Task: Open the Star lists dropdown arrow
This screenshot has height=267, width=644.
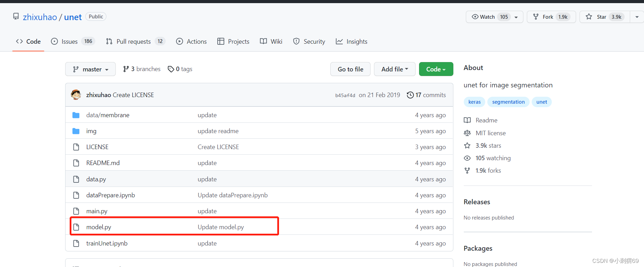Action: (x=637, y=17)
